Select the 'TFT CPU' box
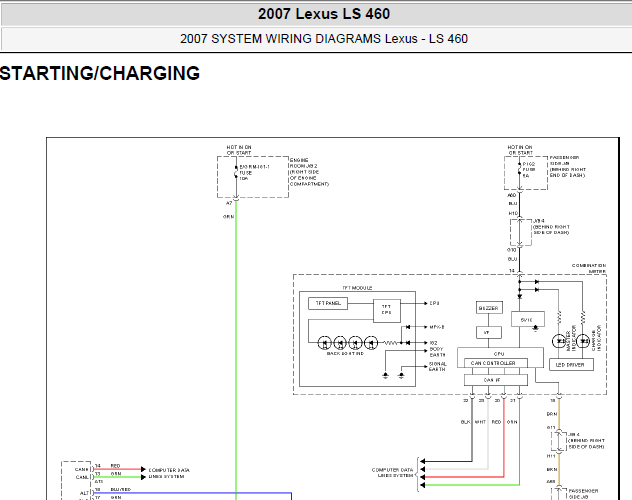The height and width of the screenshot is (500, 632). click(x=387, y=310)
